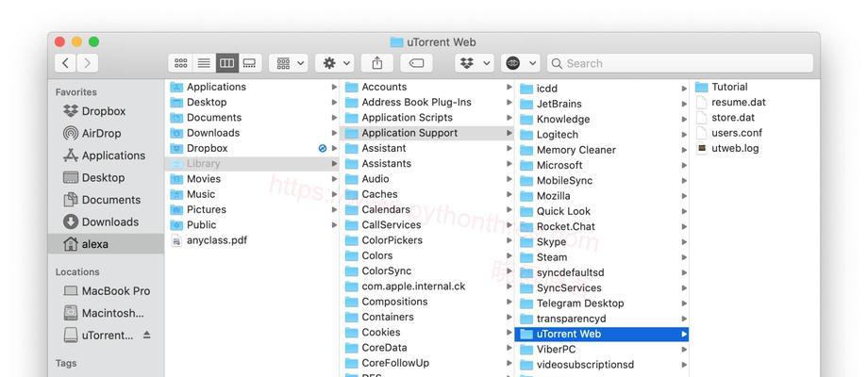Switch to icon view
Screen dimensions: 868x377
pos(180,63)
